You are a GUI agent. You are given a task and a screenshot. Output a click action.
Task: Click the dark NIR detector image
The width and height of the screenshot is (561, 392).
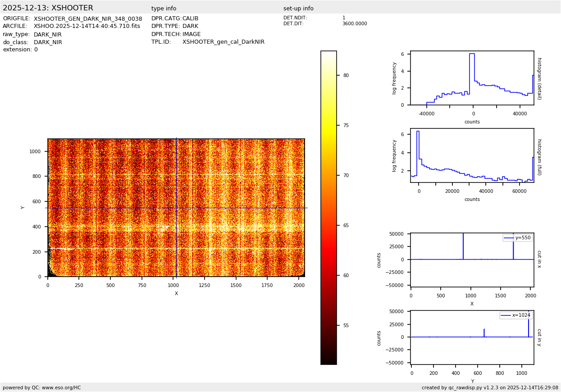[176, 208]
